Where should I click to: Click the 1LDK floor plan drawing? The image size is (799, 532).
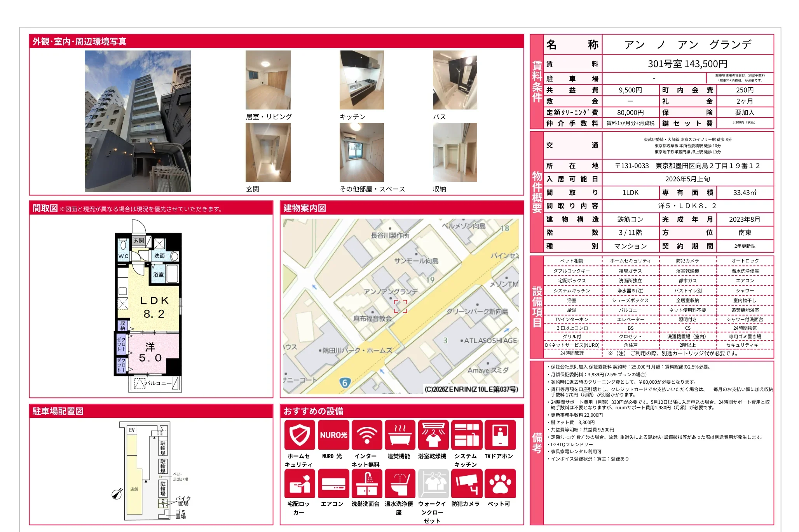(148, 307)
